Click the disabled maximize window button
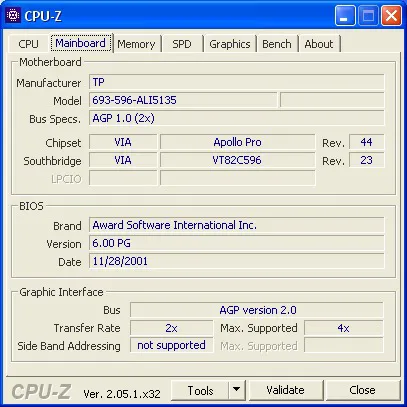407x407 pixels. coord(368,15)
